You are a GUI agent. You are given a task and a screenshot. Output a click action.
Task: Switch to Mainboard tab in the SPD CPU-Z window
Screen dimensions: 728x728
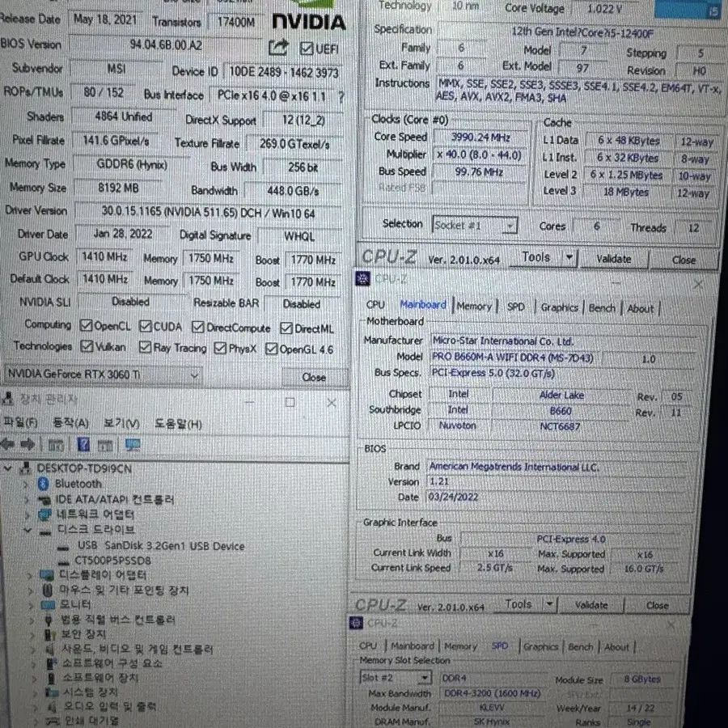(413, 645)
